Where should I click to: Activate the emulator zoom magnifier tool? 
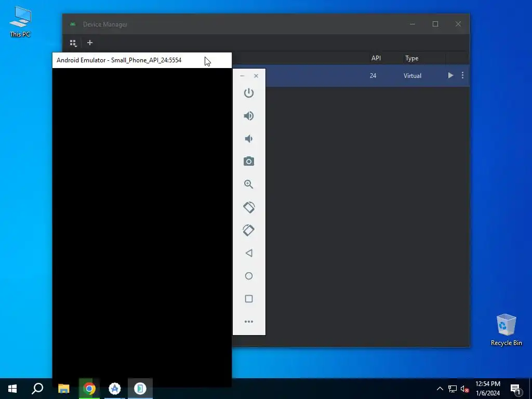pos(249,184)
